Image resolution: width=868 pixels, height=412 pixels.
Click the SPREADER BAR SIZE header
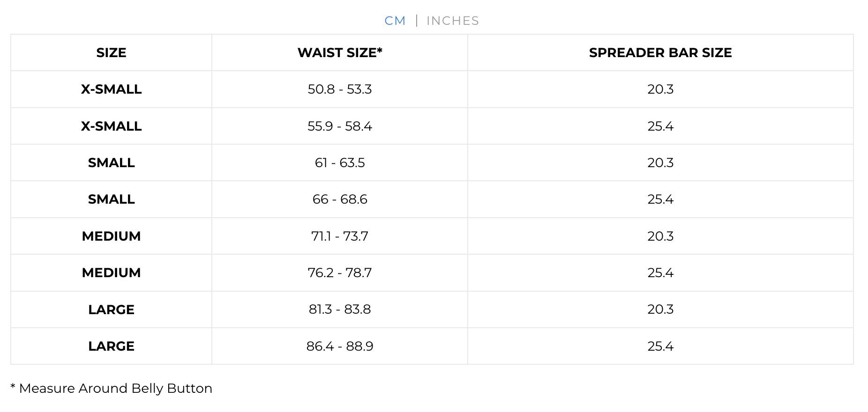tap(660, 52)
